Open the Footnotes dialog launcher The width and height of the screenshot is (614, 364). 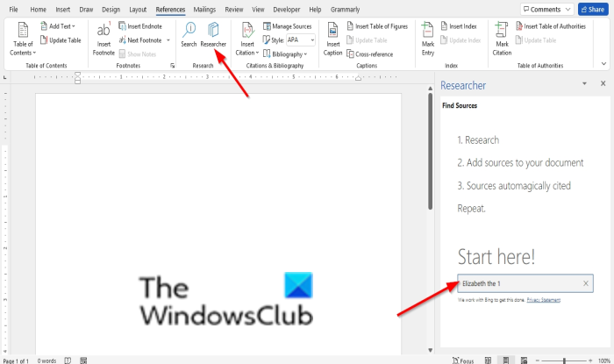pos(172,66)
